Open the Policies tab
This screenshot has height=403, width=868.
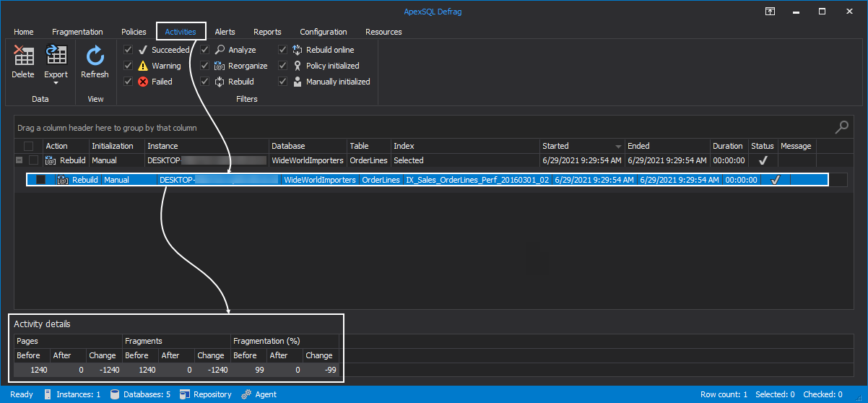(x=134, y=32)
